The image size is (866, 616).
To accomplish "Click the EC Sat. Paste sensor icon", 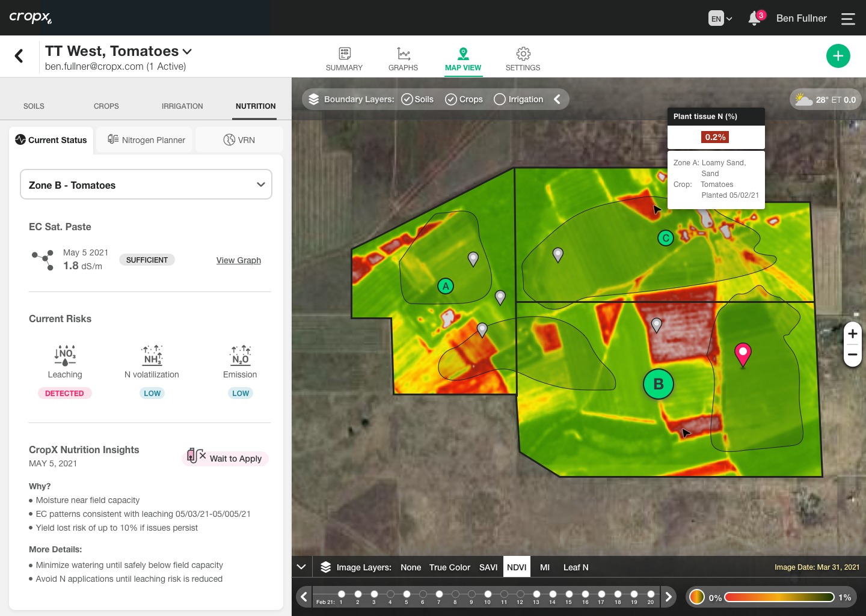I will click(43, 260).
